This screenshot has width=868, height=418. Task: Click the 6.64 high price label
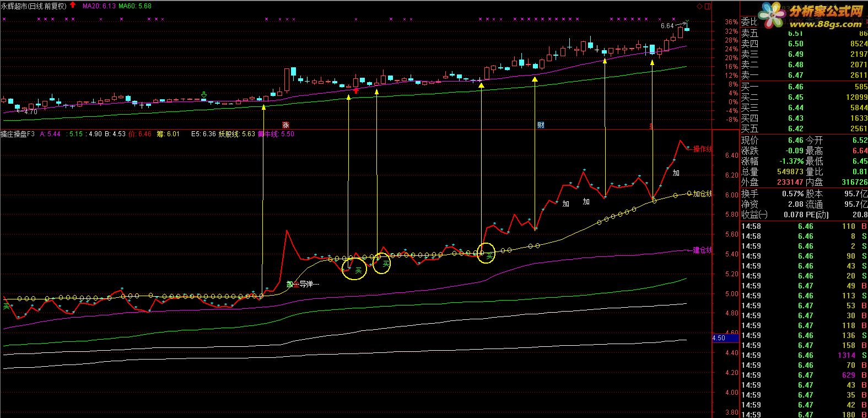667,26
